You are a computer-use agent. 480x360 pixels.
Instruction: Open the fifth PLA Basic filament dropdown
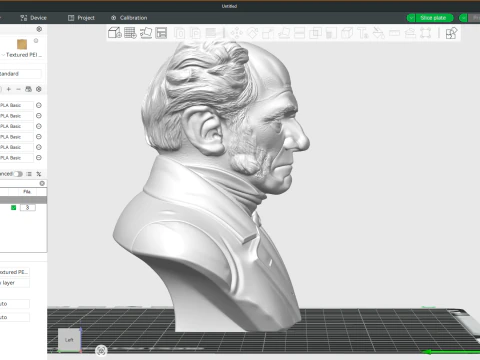[x=17, y=147]
